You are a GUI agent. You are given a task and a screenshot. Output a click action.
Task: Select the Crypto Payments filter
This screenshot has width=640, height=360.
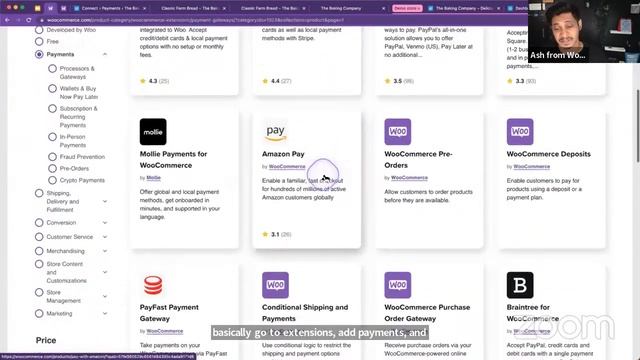pyautogui.click(x=52, y=180)
